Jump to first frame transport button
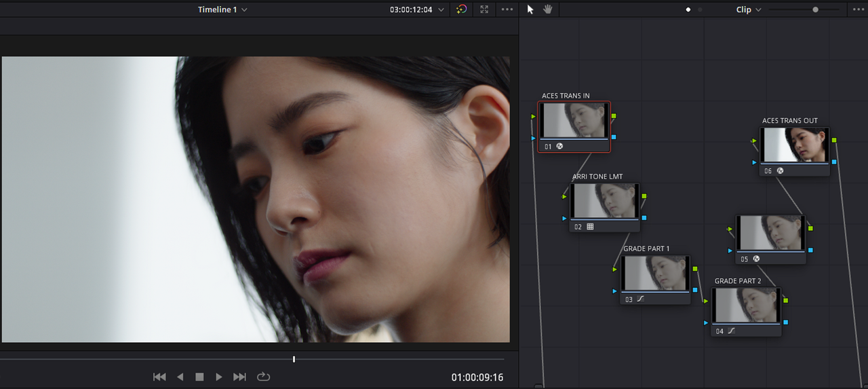 (x=159, y=377)
